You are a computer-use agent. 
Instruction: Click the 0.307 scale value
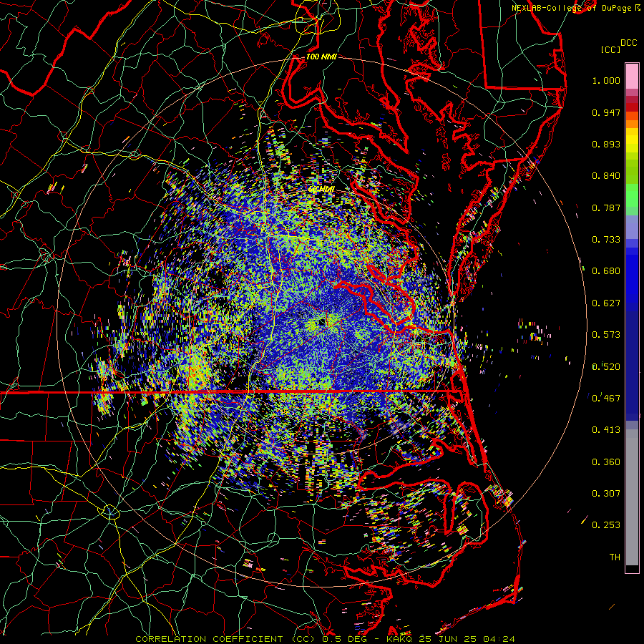[x=606, y=494]
